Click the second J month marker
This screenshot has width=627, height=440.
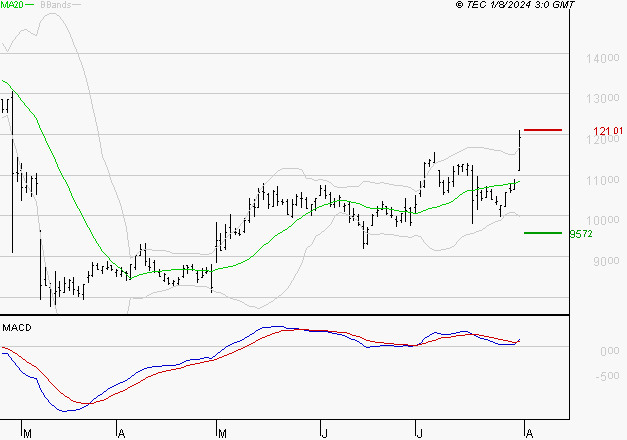419,434
